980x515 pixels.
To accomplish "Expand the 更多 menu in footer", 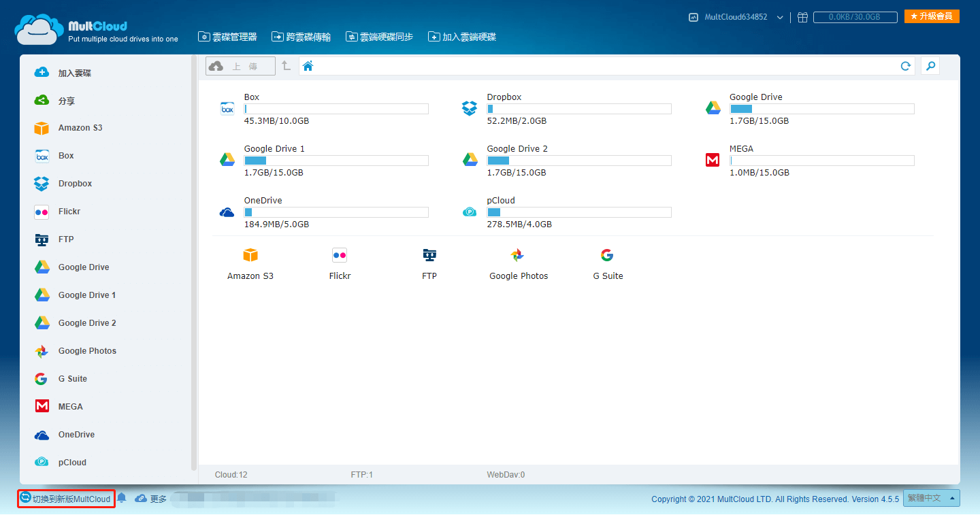I will [151, 499].
